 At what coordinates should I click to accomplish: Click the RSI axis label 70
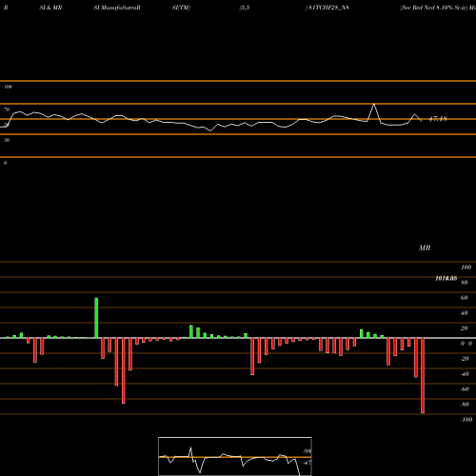[7, 109]
